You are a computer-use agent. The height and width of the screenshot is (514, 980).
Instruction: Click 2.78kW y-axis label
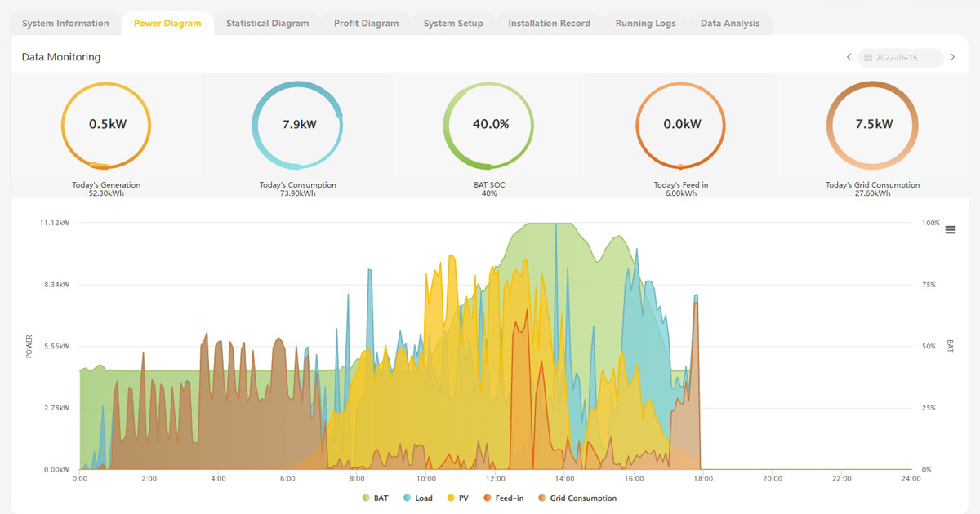pos(56,408)
